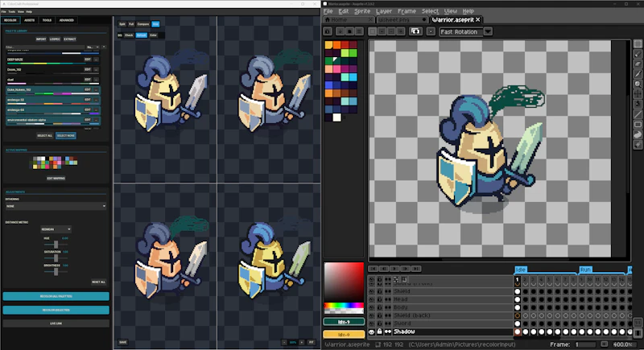The height and width of the screenshot is (350, 644).
Task: Click RECOLOR ALL PALETTES button
Action: tap(56, 296)
